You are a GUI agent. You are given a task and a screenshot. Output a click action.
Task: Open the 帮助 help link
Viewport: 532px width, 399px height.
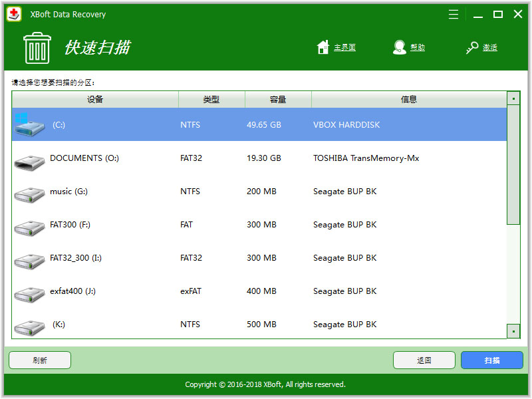(418, 47)
